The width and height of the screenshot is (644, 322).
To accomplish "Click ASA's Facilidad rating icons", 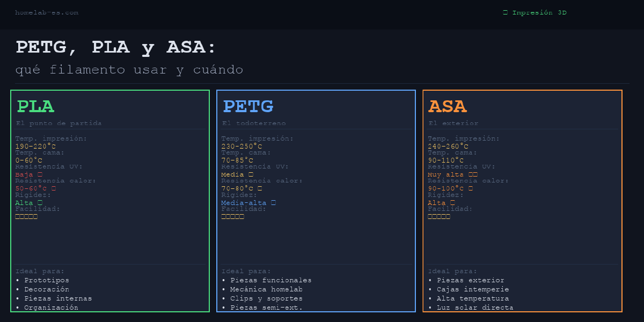I will (x=439, y=217).
